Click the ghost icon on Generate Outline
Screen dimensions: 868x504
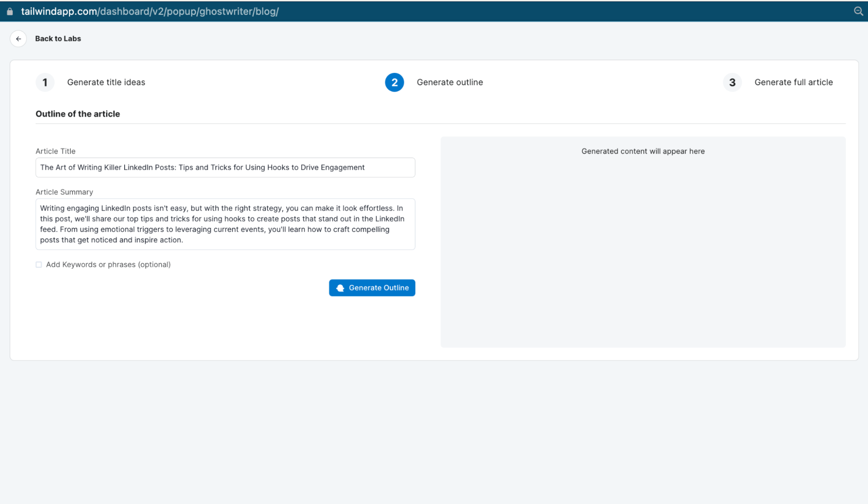[340, 288]
